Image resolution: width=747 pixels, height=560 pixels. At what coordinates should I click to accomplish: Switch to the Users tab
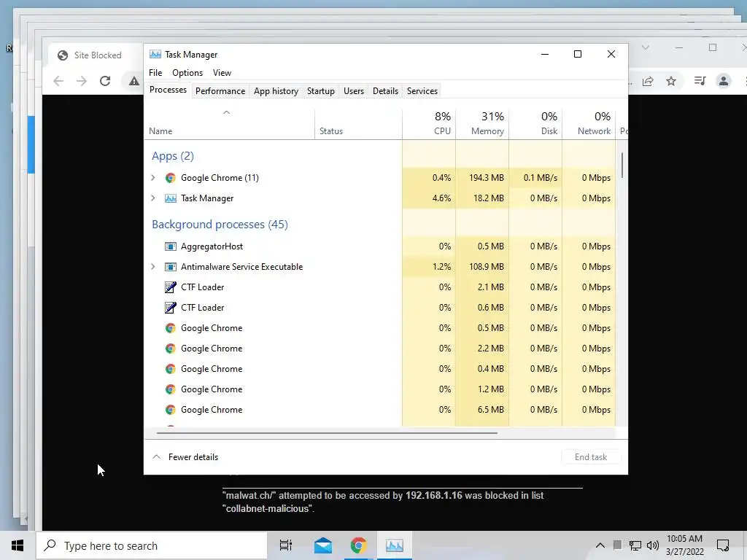coord(354,91)
